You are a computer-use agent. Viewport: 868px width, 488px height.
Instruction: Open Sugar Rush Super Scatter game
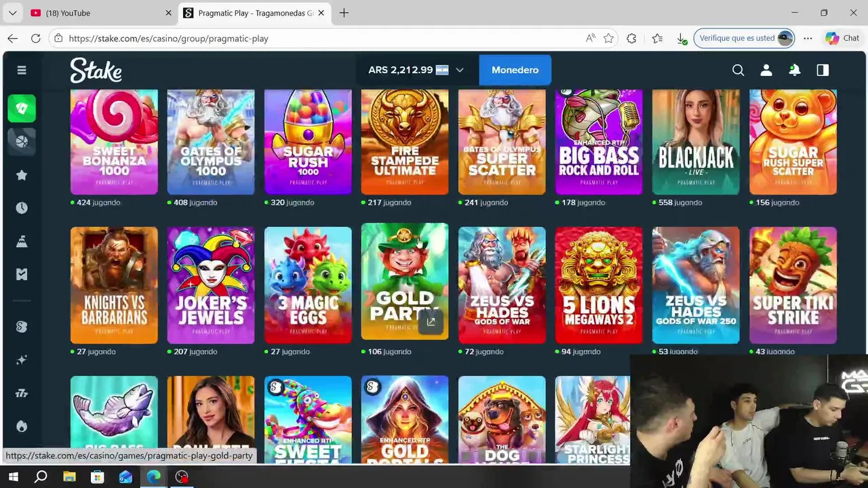click(x=793, y=142)
